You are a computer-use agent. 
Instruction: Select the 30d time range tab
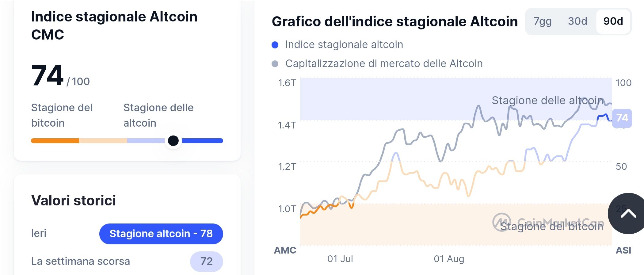pos(577,21)
